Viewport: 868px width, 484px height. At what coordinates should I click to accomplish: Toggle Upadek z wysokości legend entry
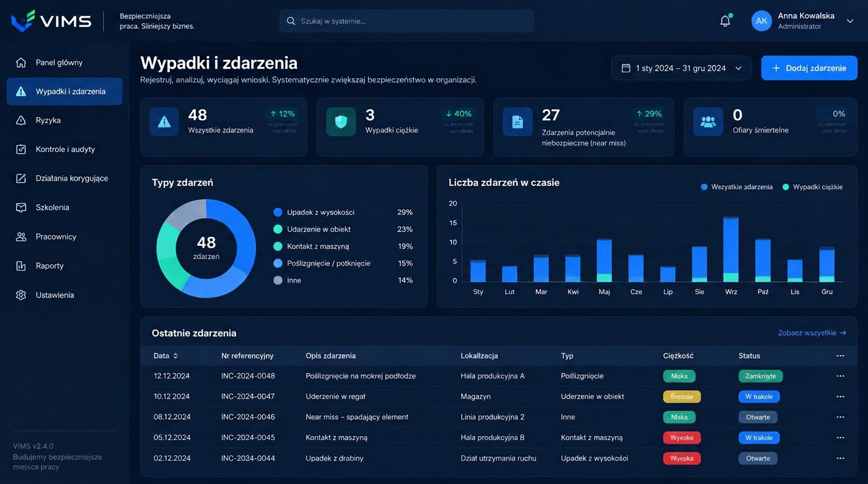(343, 212)
